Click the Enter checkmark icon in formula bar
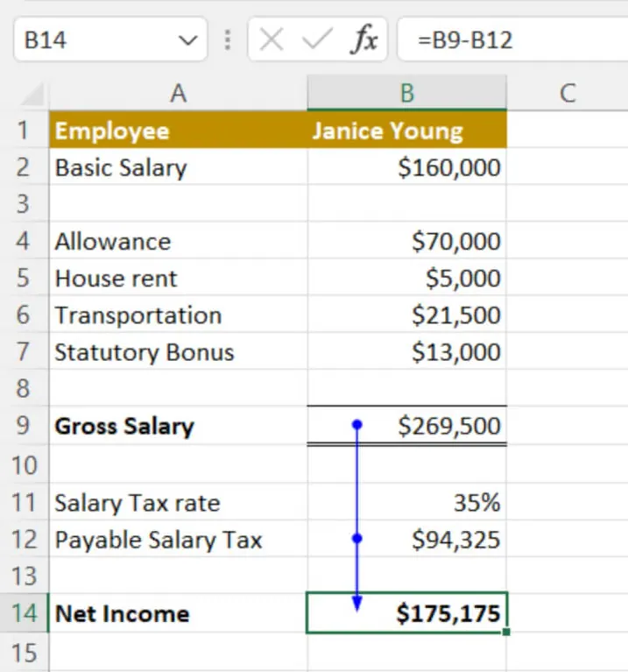628x672 pixels. tap(315, 40)
